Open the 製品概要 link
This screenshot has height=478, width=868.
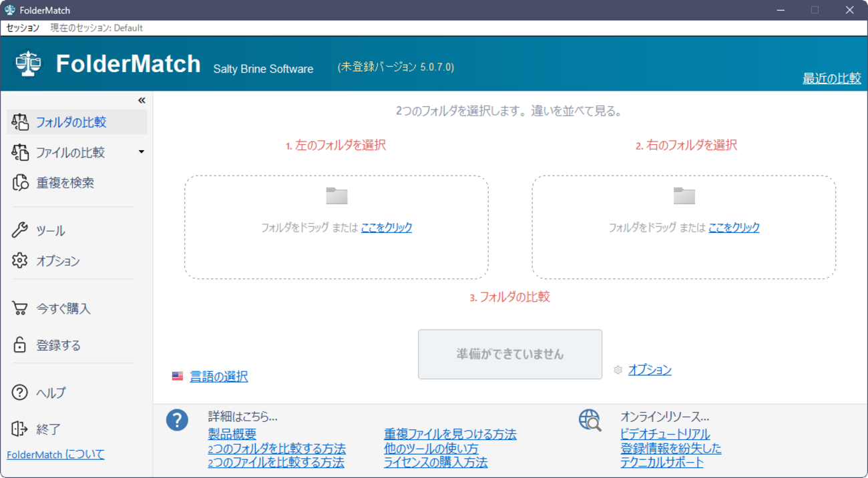(232, 435)
